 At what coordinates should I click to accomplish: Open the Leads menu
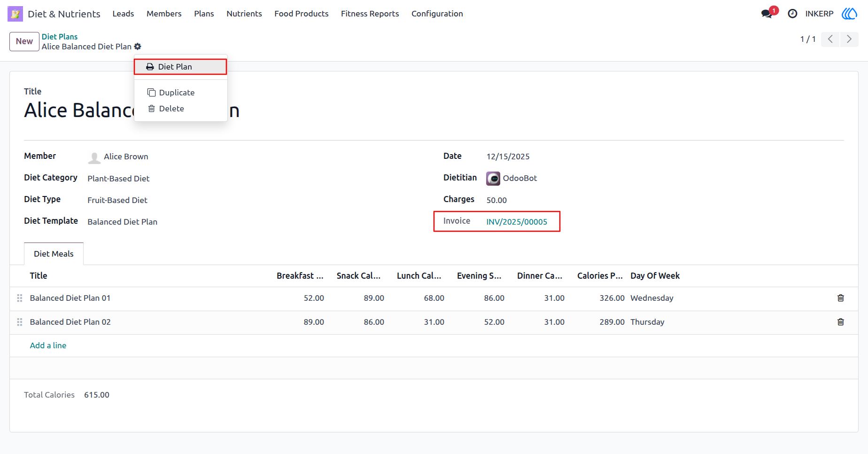[123, 14]
